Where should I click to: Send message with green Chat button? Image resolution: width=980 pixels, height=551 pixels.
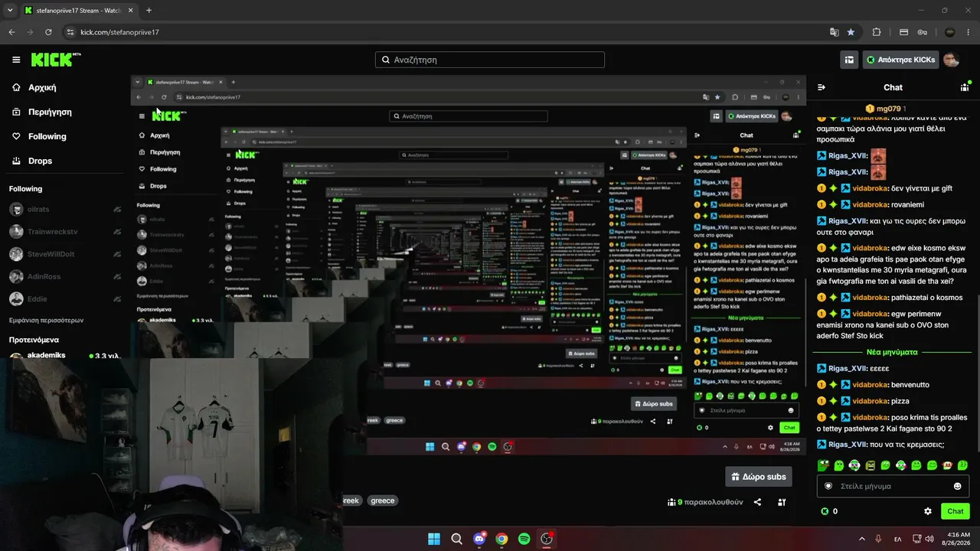tap(955, 511)
